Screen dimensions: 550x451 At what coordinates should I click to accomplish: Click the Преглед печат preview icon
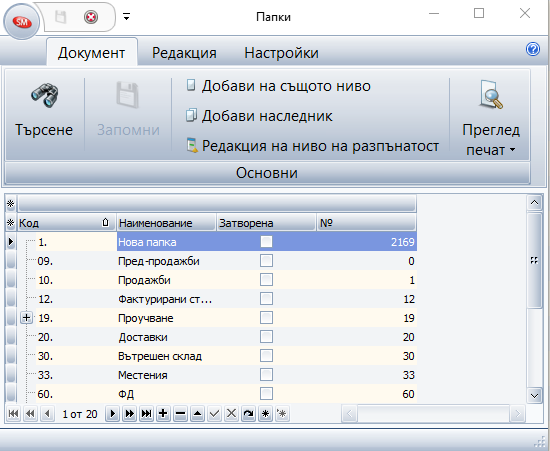491,94
